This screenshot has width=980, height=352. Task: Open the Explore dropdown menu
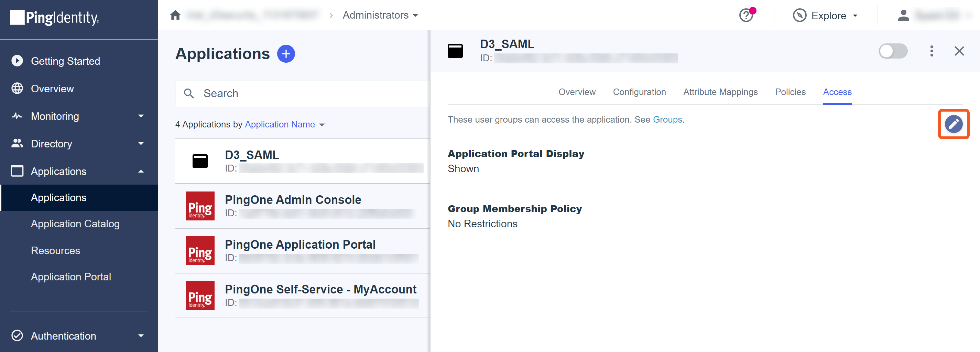(x=825, y=15)
